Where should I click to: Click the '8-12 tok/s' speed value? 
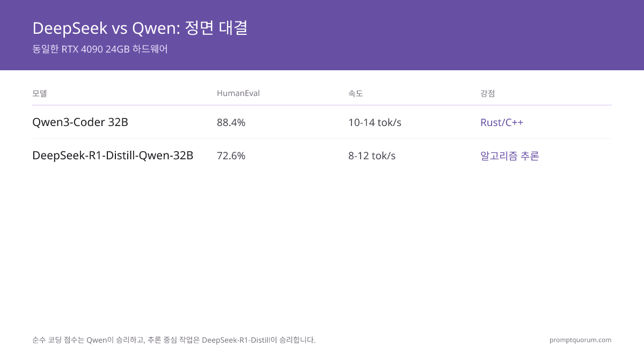point(372,156)
